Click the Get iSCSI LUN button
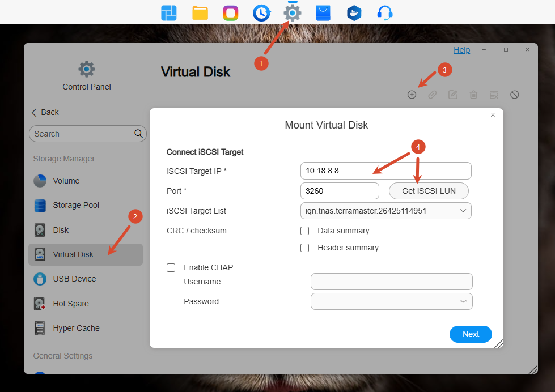Image resolution: width=555 pixels, height=392 pixels. coord(429,191)
